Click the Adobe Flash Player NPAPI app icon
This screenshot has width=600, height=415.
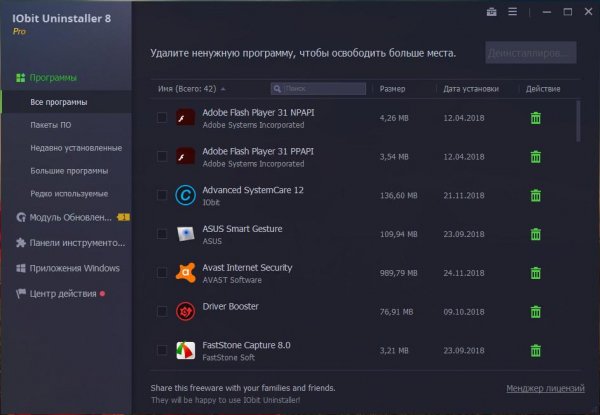click(x=186, y=117)
